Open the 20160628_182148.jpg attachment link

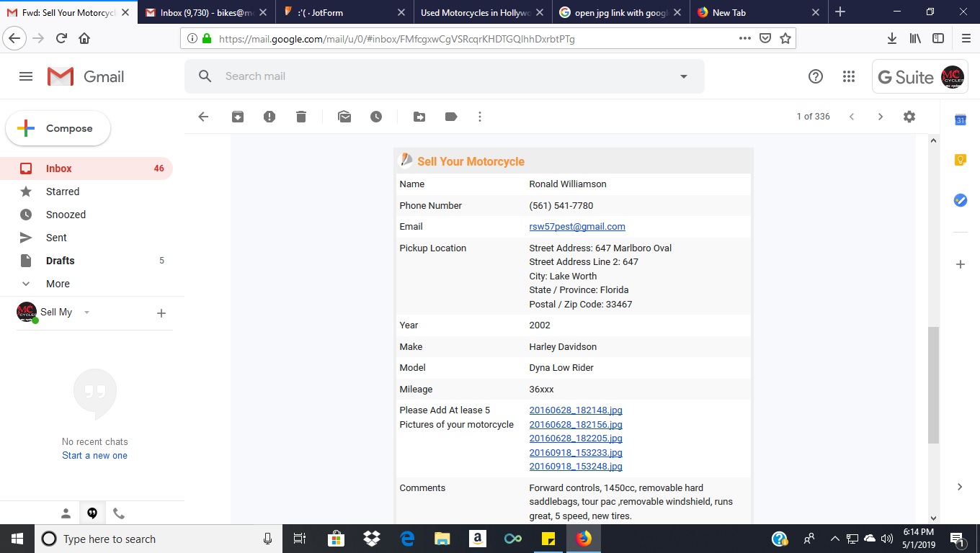[x=575, y=410]
